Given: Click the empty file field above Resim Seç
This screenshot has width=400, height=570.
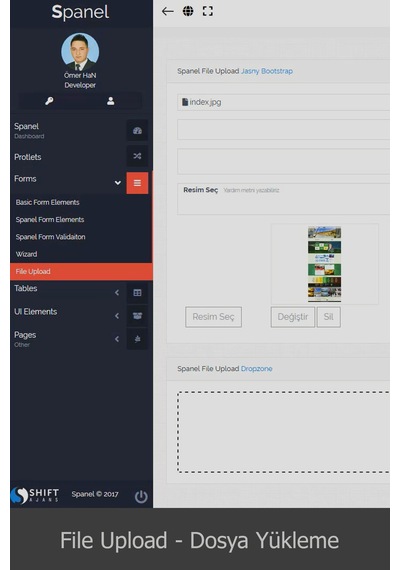Looking at the screenshot, I should (x=283, y=161).
